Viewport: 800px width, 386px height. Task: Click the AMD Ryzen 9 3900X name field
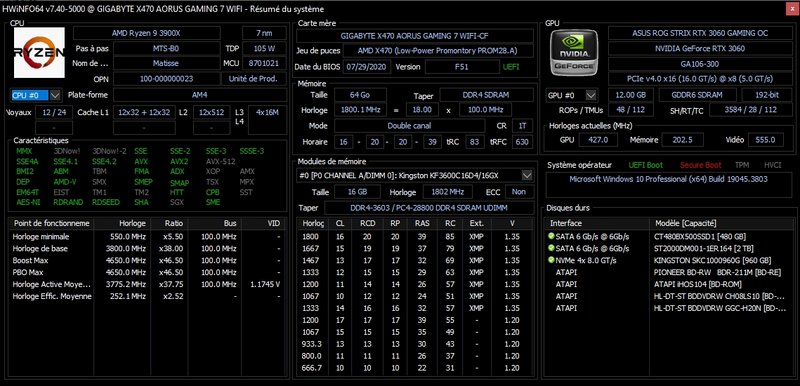(x=147, y=33)
